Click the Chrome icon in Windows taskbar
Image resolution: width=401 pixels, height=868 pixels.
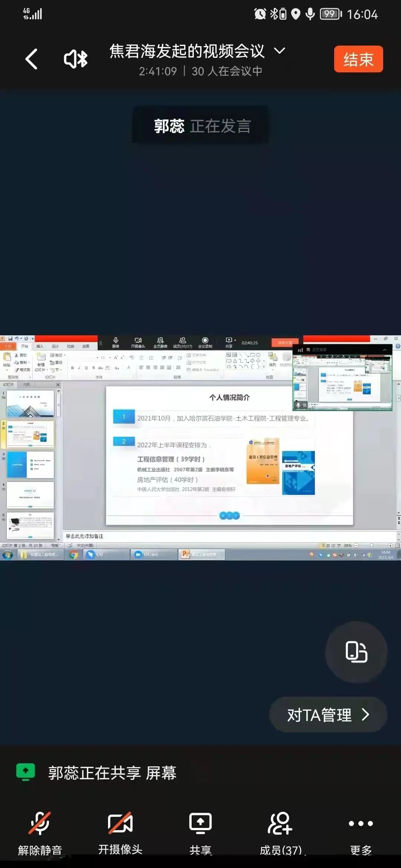click(74, 555)
